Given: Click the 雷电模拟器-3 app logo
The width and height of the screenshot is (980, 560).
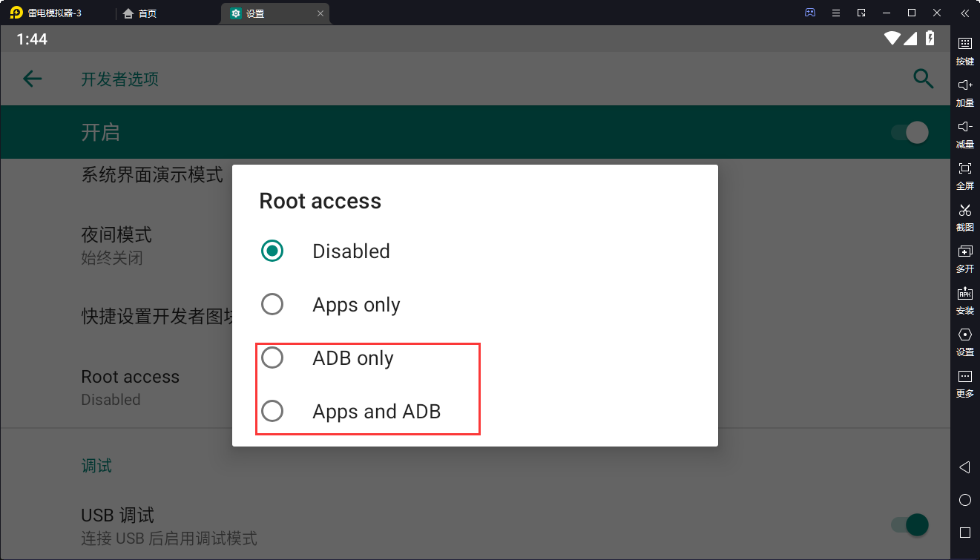Looking at the screenshot, I should (x=16, y=13).
